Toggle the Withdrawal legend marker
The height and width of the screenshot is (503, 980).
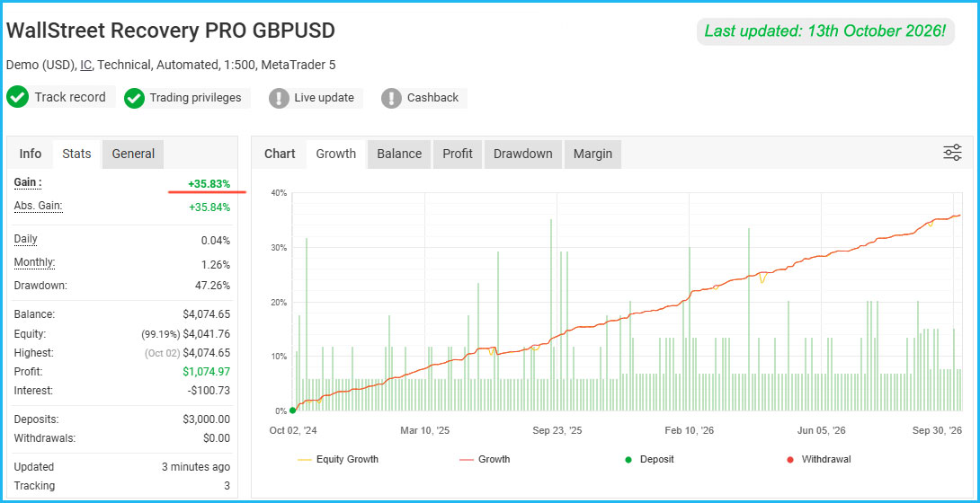tap(819, 459)
